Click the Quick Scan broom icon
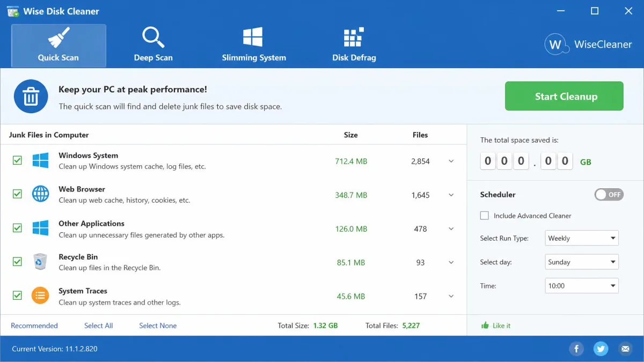 click(58, 38)
